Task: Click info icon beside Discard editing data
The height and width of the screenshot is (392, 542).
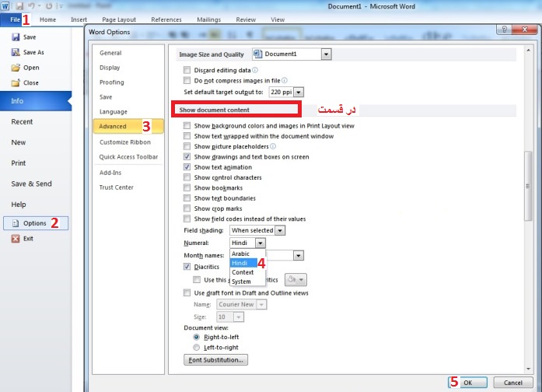Action: point(255,70)
